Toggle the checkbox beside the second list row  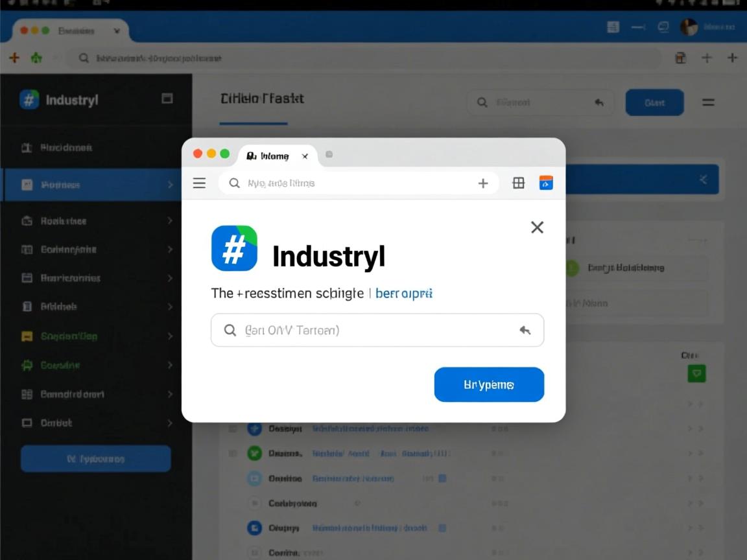pyautogui.click(x=233, y=453)
